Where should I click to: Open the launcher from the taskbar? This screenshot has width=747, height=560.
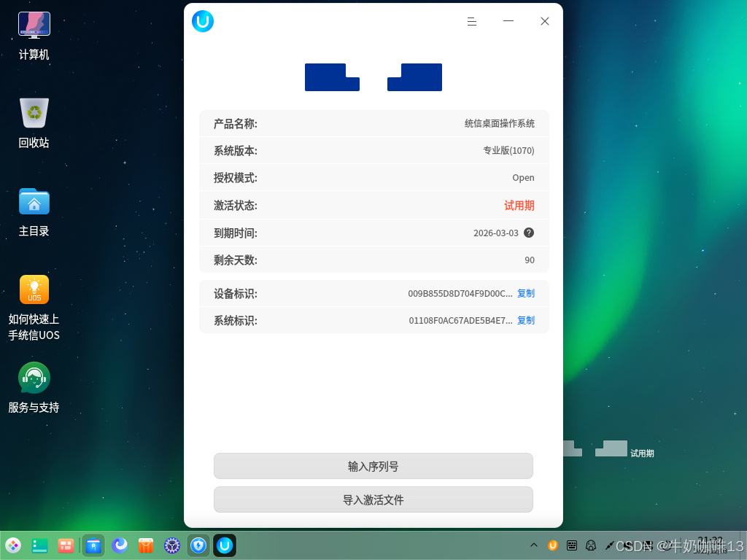[x=13, y=545]
